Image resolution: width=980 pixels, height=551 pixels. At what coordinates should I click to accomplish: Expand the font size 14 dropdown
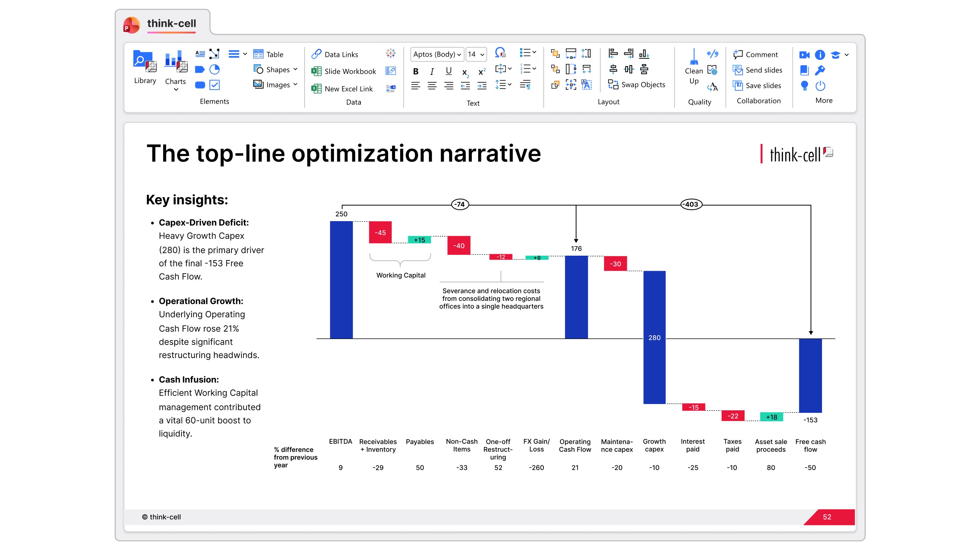pyautogui.click(x=482, y=54)
